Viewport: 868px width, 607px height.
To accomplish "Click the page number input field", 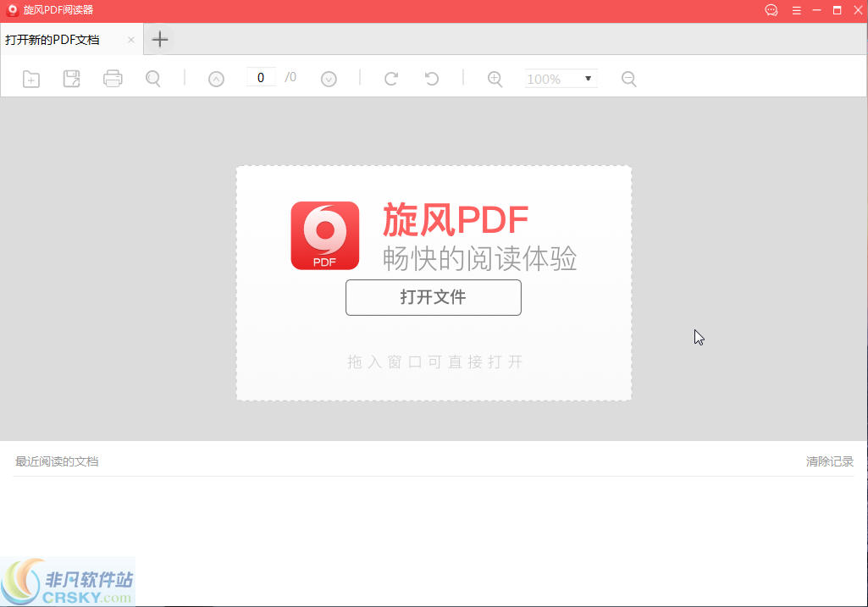I will pyautogui.click(x=261, y=78).
